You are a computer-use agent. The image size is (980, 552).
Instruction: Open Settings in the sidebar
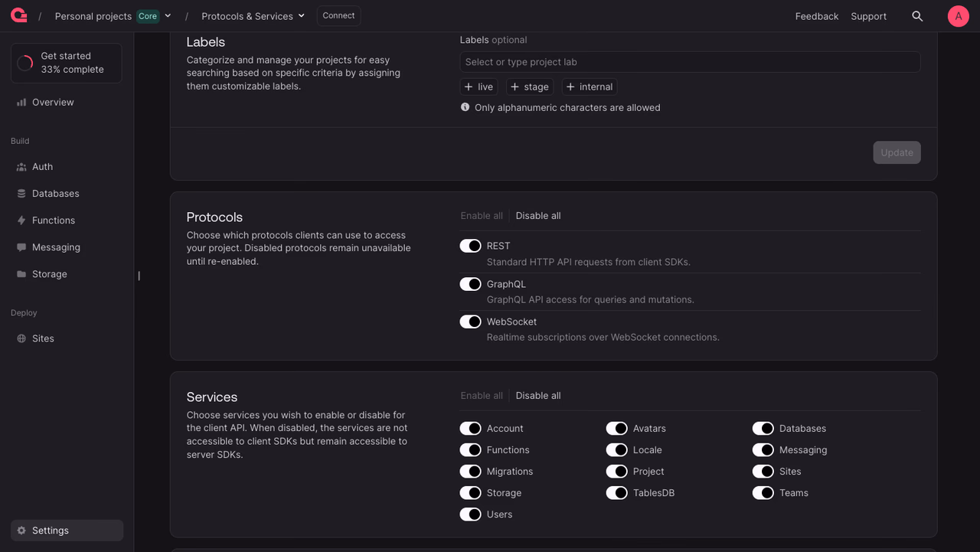pyautogui.click(x=67, y=531)
